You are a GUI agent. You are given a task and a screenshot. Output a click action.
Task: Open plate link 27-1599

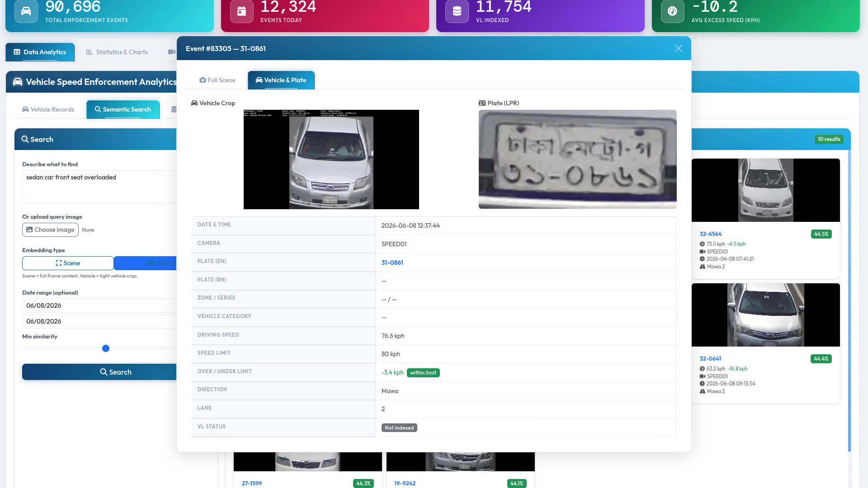point(251,483)
